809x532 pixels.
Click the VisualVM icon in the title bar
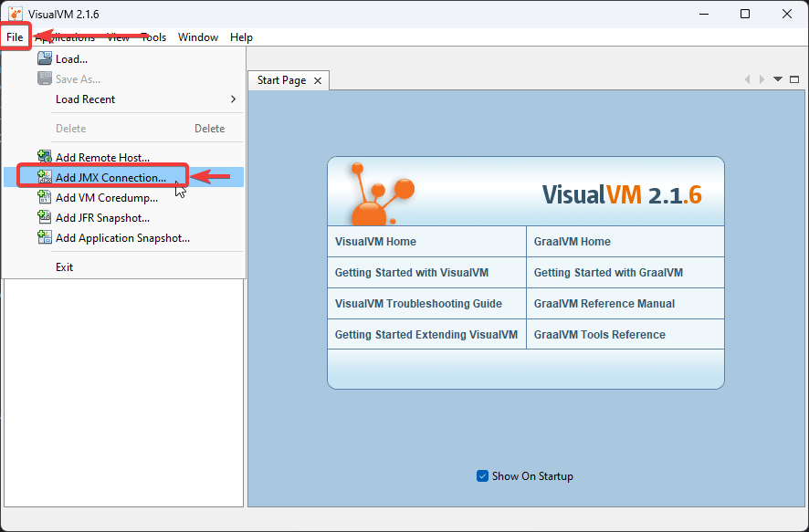[15, 13]
